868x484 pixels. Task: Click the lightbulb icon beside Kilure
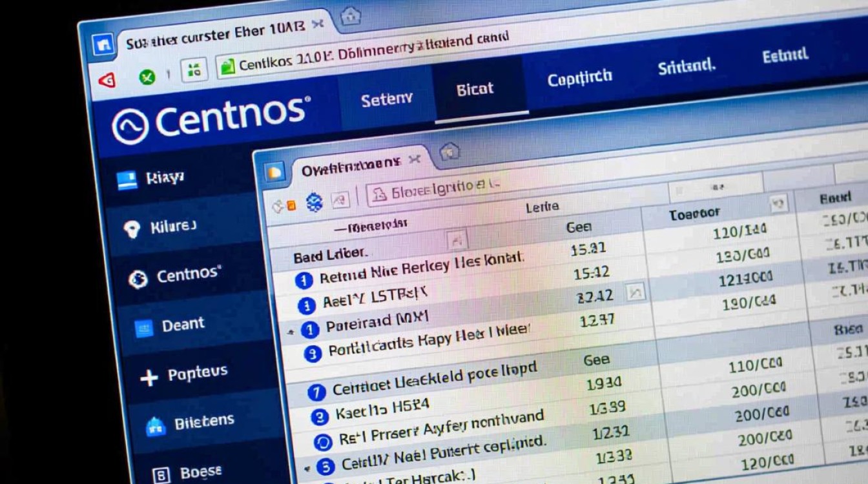(x=132, y=229)
